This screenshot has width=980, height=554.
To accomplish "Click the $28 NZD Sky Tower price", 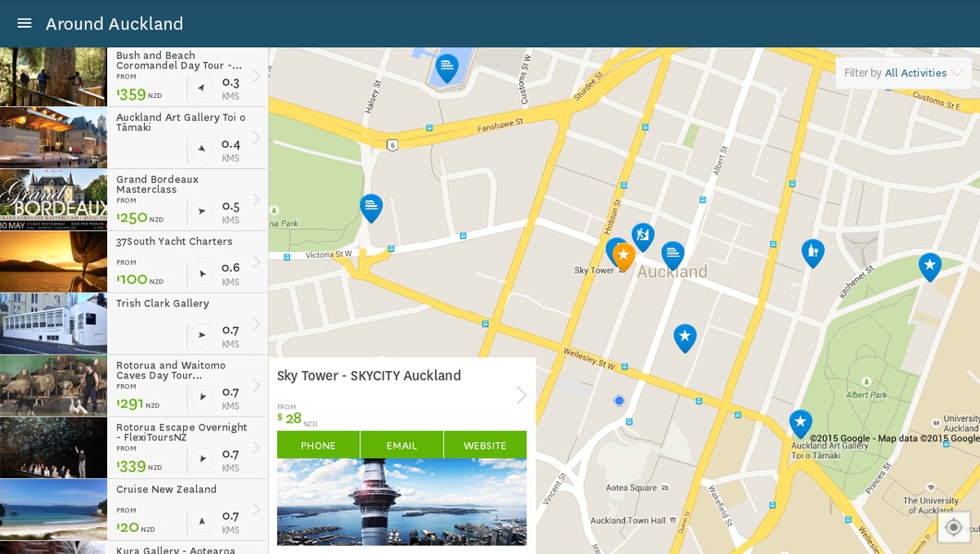I will (x=296, y=418).
